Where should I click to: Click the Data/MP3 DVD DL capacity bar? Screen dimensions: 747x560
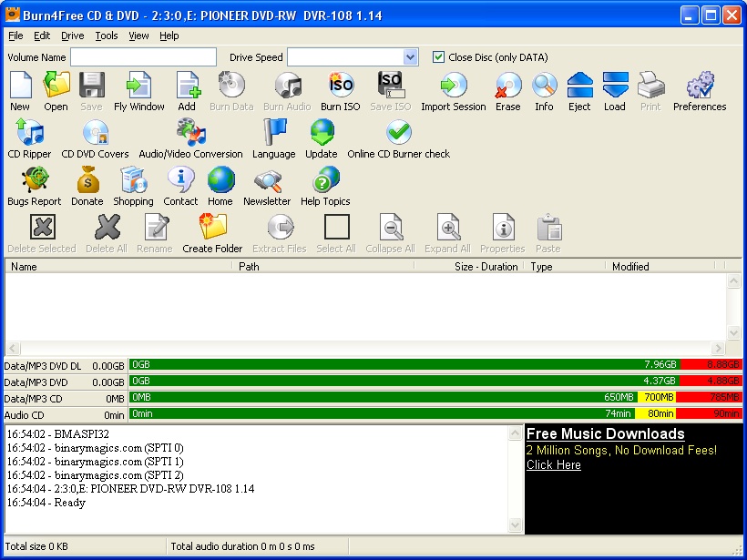[x=435, y=365]
